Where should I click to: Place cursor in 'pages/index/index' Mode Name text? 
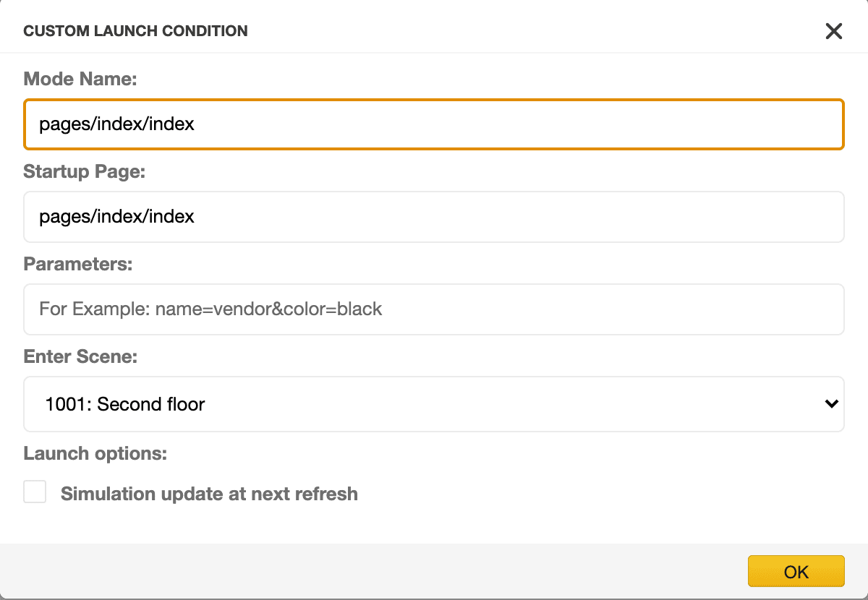pos(116,124)
